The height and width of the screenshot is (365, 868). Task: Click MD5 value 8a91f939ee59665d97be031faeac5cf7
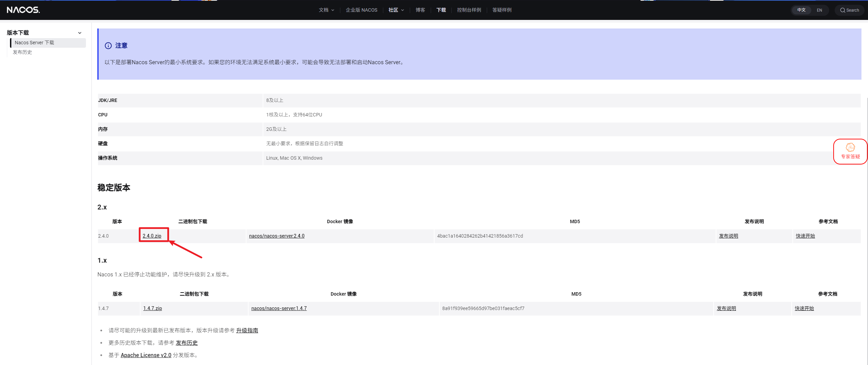(x=483, y=308)
